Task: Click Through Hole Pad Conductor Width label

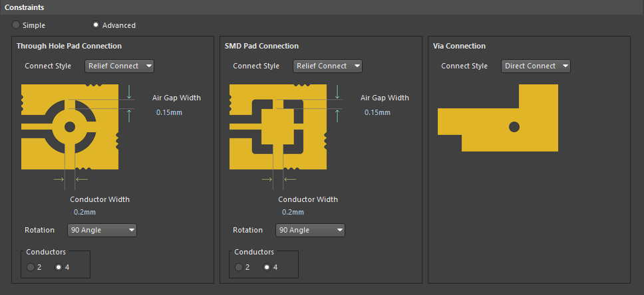Action: tap(100, 199)
